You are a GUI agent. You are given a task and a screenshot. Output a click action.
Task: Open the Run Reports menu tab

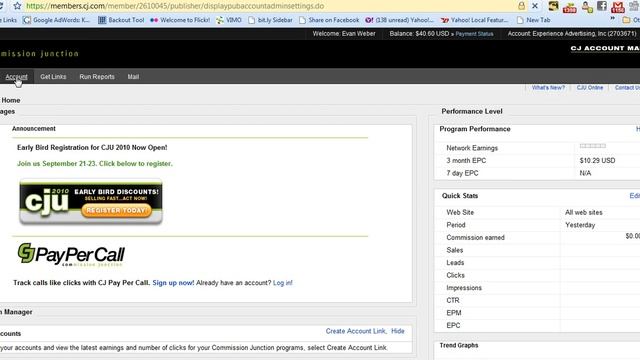97,77
